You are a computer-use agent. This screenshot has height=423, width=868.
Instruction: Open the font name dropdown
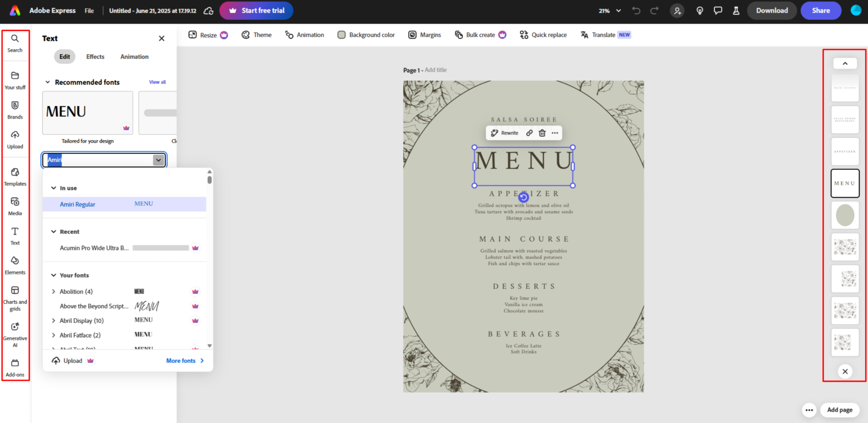point(158,160)
